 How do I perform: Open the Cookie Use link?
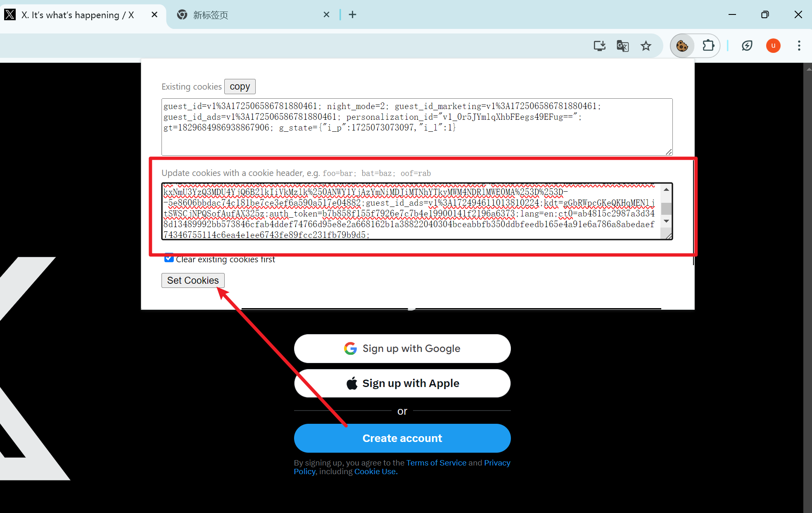[376, 472]
